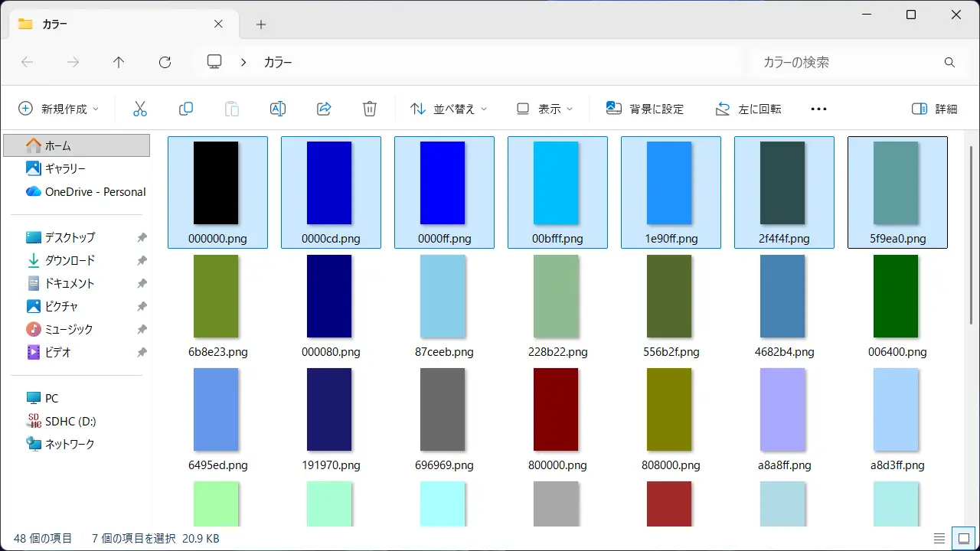Viewport: 980px width, 551px height.
Task: Click the Copy icon in toolbar
Action: tap(185, 109)
